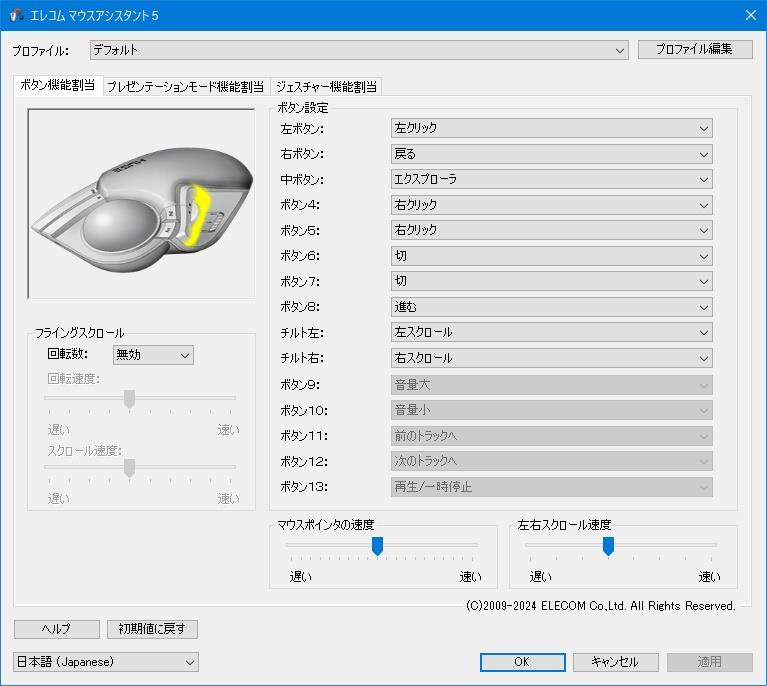767x686 pixels.
Task: Click the ヘルプ button
Action: pyautogui.click(x=57, y=629)
